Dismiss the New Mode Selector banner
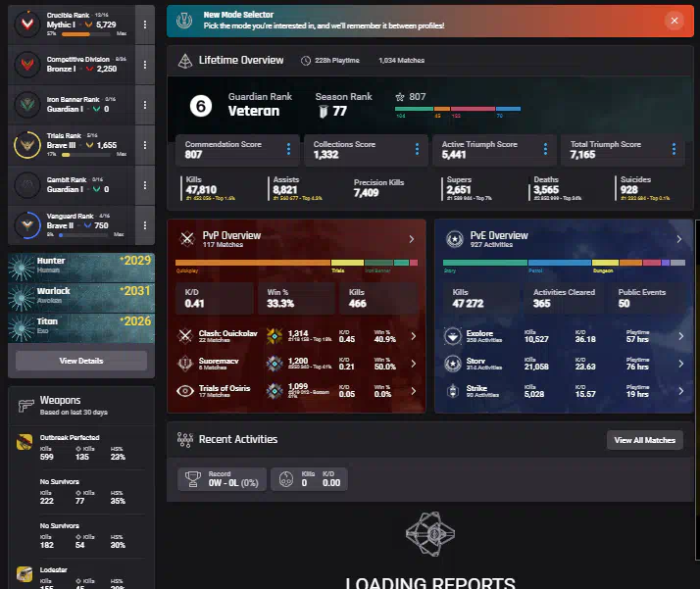Viewport: 700px width, 589px height. point(675,21)
